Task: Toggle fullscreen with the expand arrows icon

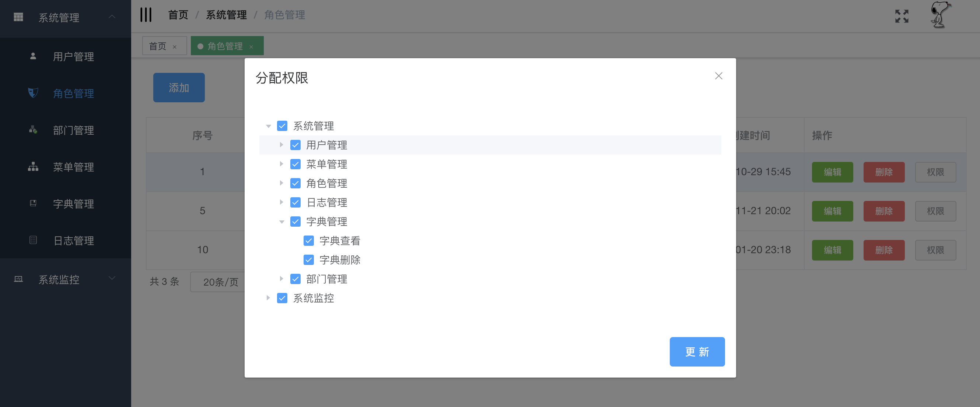Action: [901, 16]
